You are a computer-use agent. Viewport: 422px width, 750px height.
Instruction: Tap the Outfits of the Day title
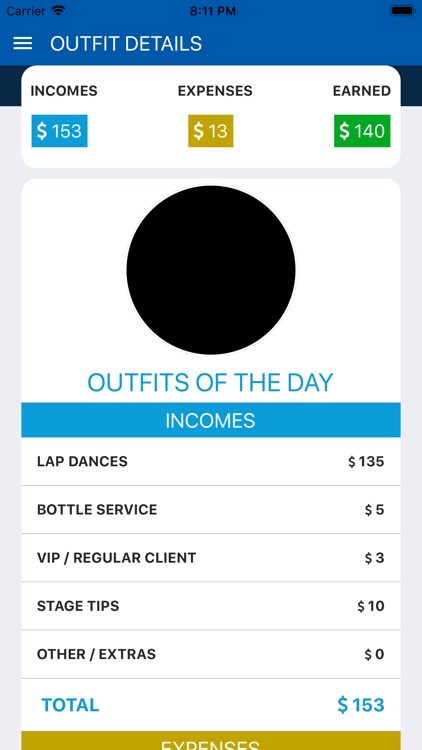[211, 382]
